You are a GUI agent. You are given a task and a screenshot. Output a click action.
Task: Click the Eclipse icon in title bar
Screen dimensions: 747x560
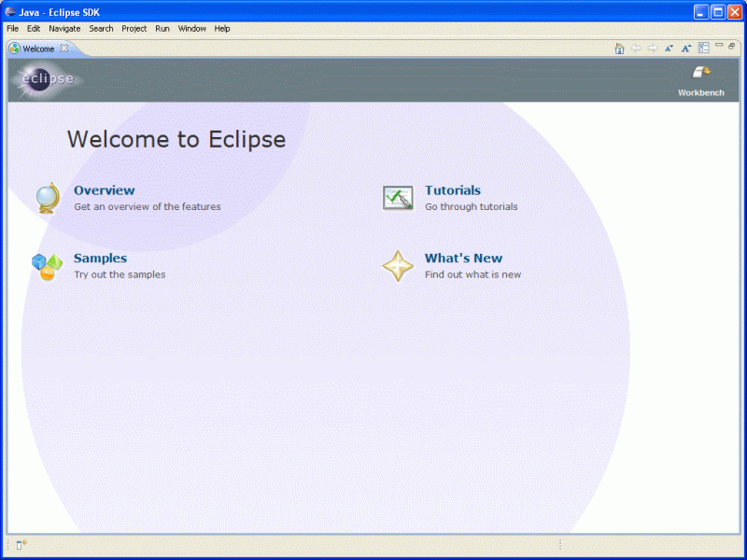[10, 11]
